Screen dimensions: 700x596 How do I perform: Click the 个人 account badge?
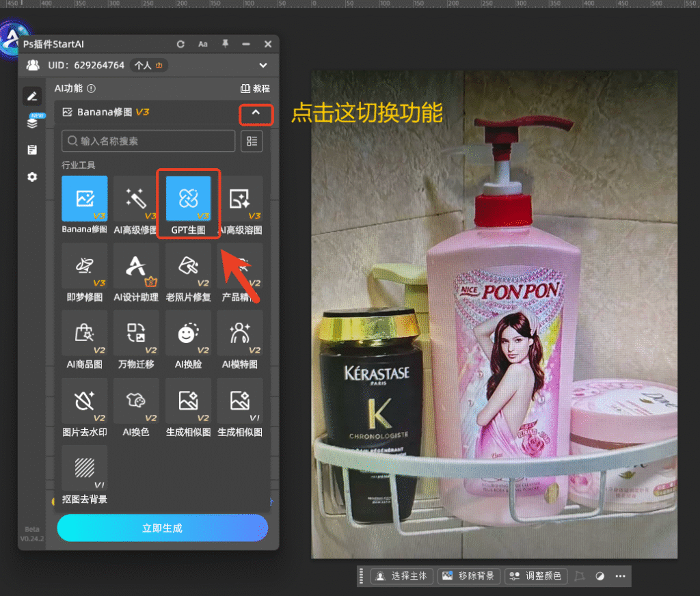point(149,65)
